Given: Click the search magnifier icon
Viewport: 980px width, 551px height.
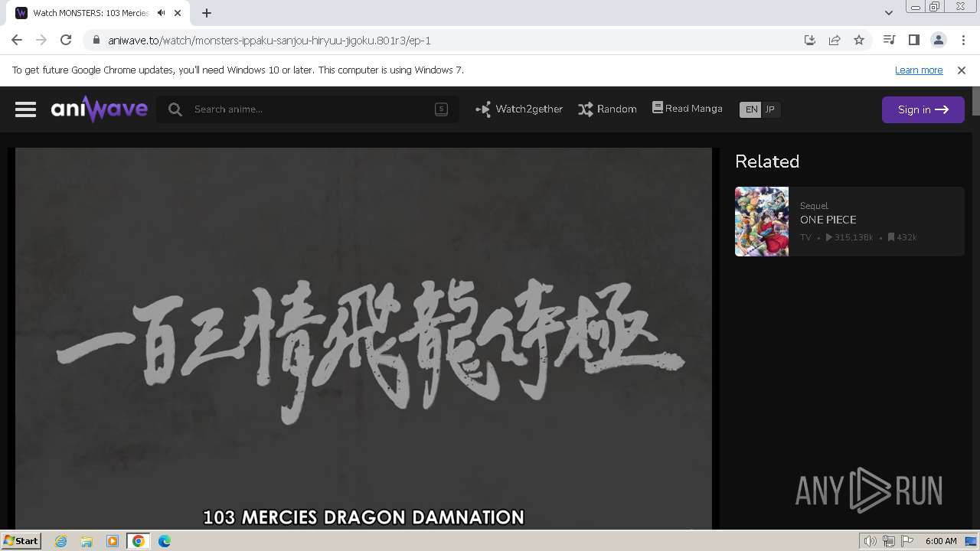Looking at the screenshot, I should [x=175, y=109].
